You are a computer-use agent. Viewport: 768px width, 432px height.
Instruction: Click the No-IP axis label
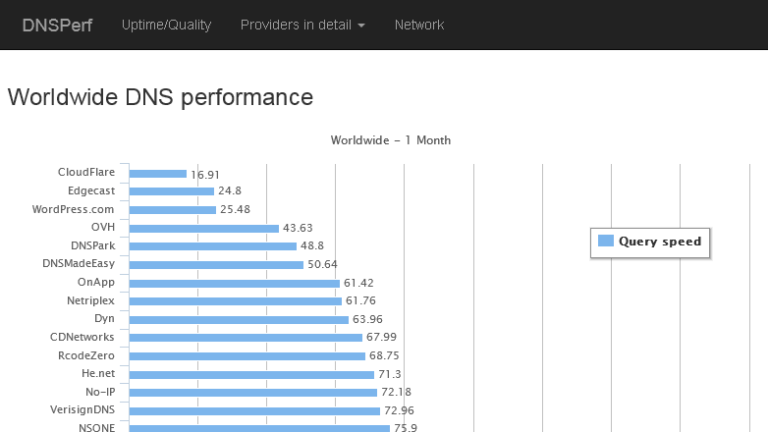(x=100, y=392)
